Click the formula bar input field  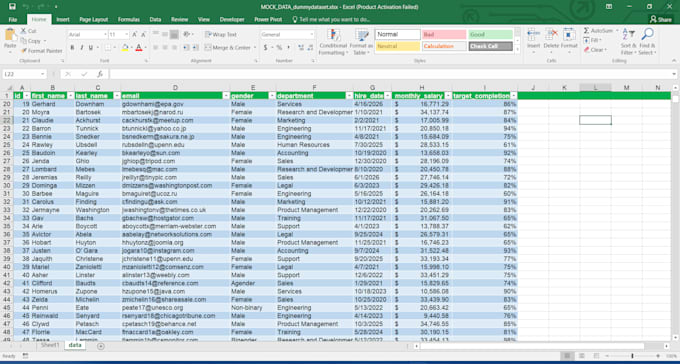pos(390,74)
